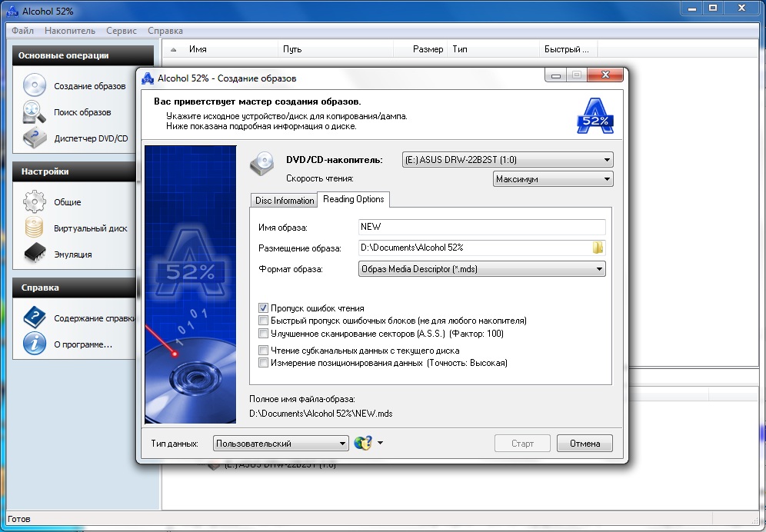The width and height of the screenshot is (766, 532).
Task: Click the Размер column header
Action: [420, 49]
